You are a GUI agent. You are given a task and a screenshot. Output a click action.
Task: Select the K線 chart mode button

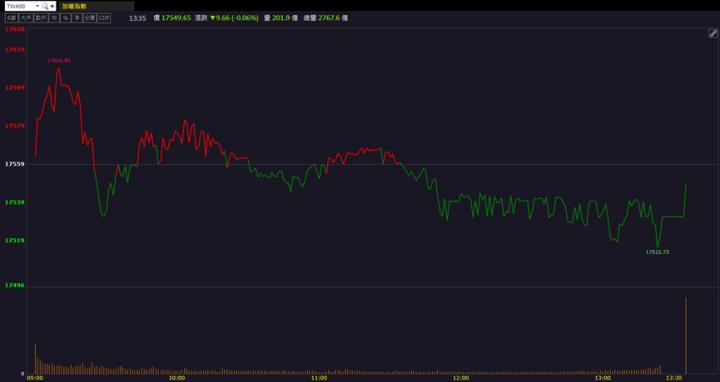11,18
